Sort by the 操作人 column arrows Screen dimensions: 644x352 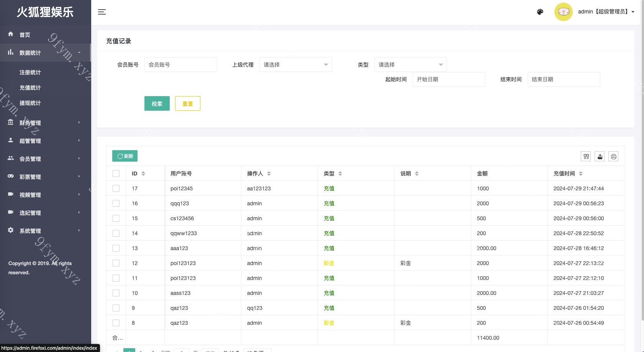pos(269,174)
